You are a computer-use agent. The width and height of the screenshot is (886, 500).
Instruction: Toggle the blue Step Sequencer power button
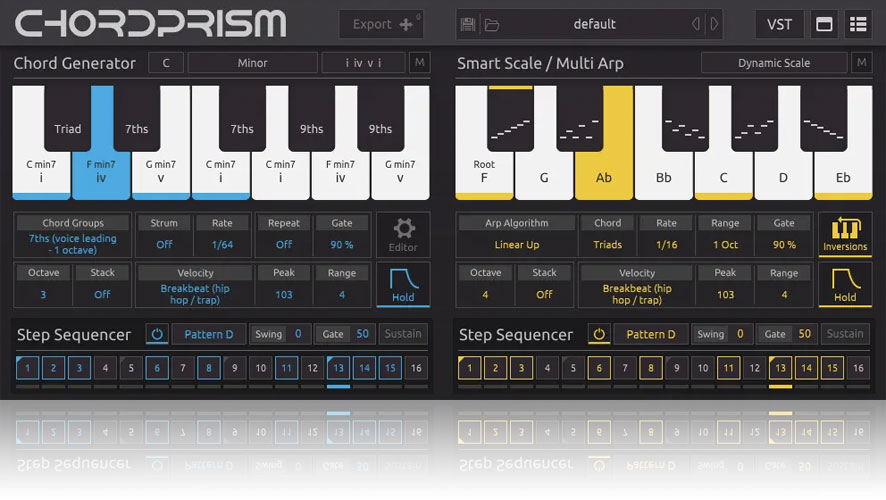coord(156,335)
